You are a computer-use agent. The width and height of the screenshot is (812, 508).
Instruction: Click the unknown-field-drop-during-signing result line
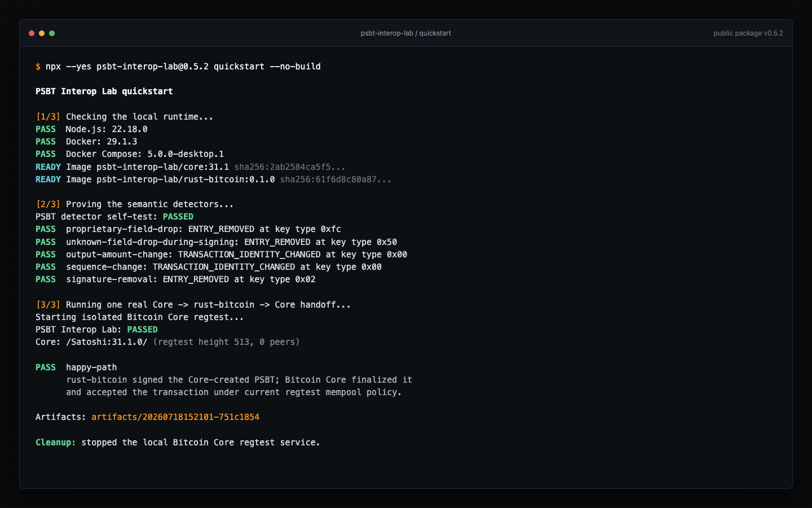(x=216, y=242)
